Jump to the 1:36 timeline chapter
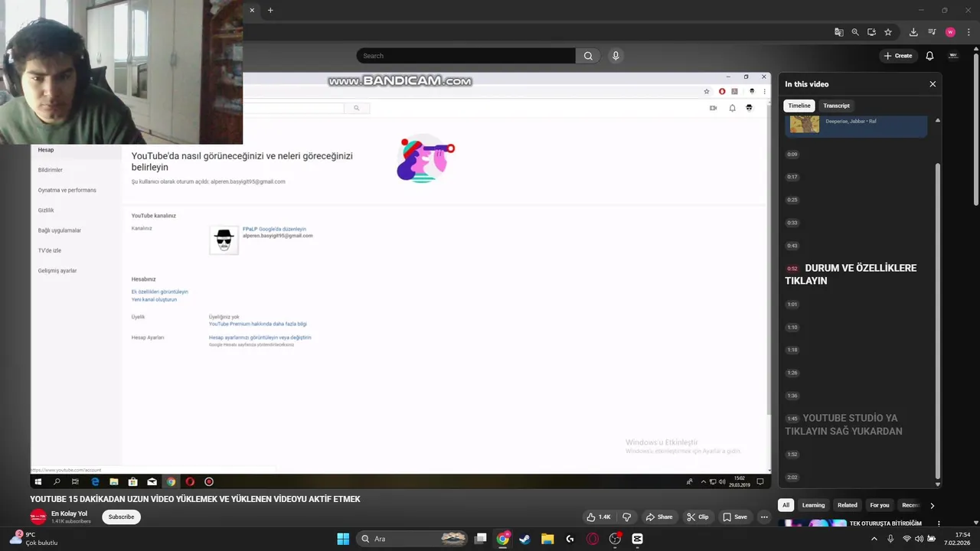Screen dimensions: 980x551 tap(792, 396)
